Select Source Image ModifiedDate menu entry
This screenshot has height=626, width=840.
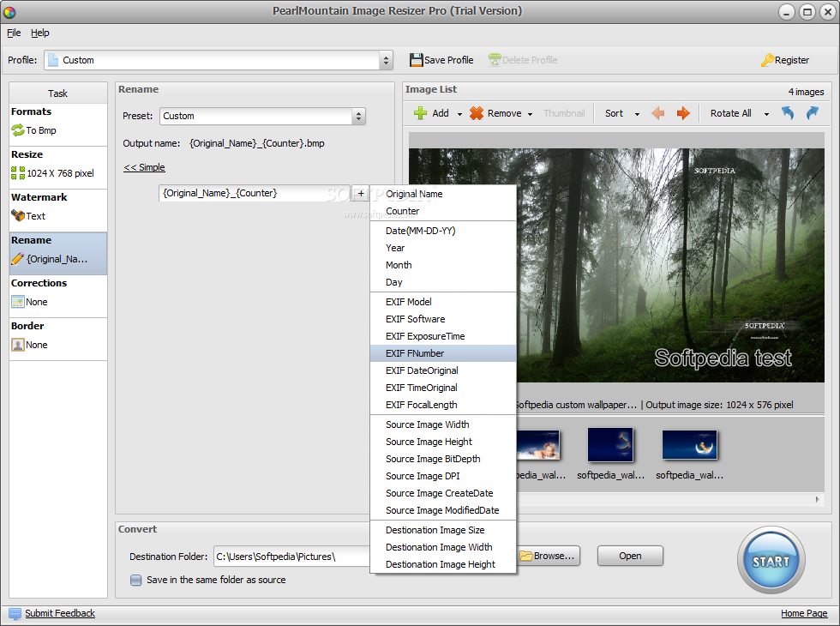(443, 511)
